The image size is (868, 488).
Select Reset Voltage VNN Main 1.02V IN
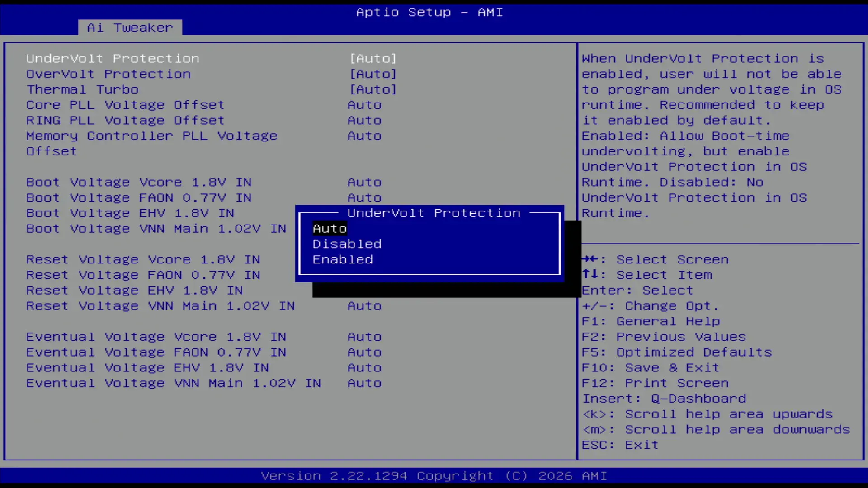tap(160, 306)
